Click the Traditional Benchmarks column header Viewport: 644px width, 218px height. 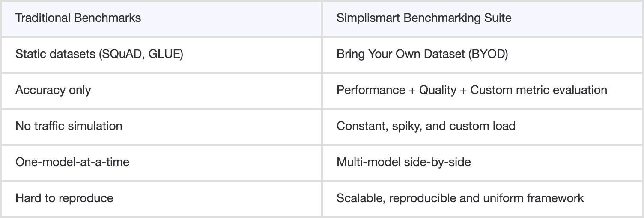tap(78, 18)
